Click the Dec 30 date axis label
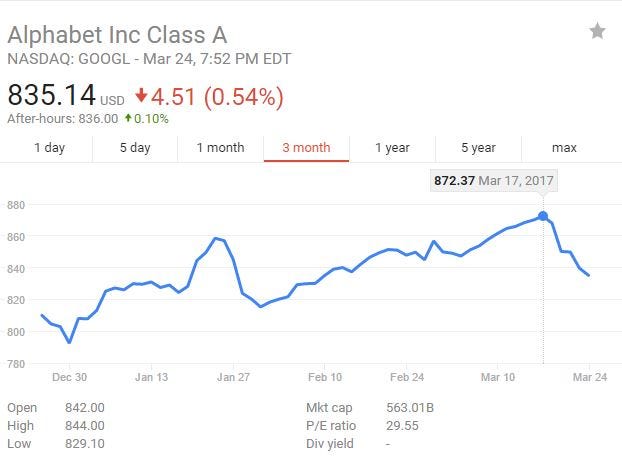Viewport: 622px width, 470px height. [68, 377]
